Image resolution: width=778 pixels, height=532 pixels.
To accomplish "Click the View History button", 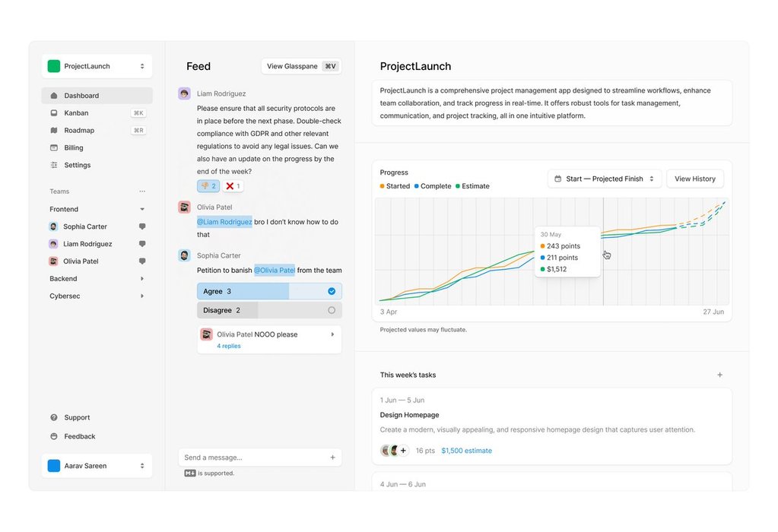I will click(x=695, y=179).
